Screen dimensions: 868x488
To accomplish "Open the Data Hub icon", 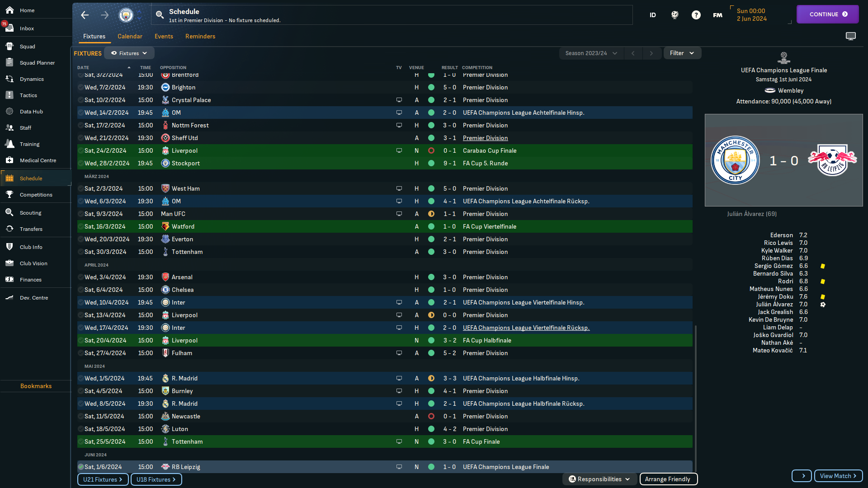I will [9, 111].
